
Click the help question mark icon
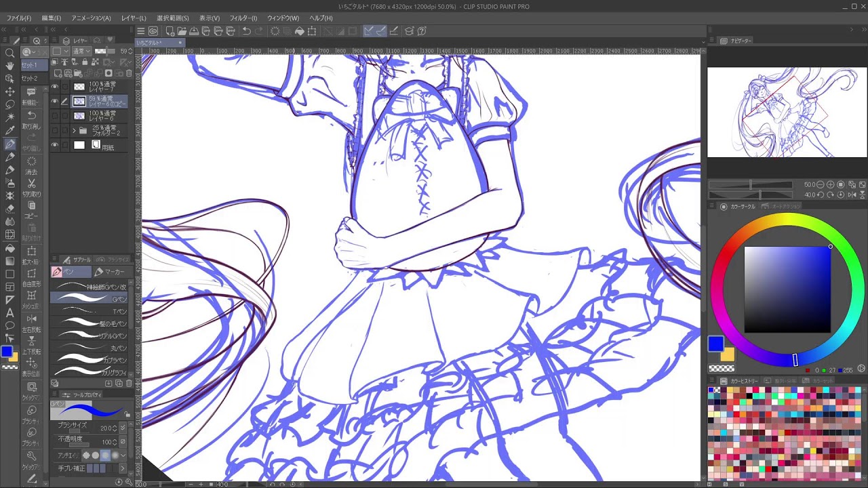click(422, 31)
